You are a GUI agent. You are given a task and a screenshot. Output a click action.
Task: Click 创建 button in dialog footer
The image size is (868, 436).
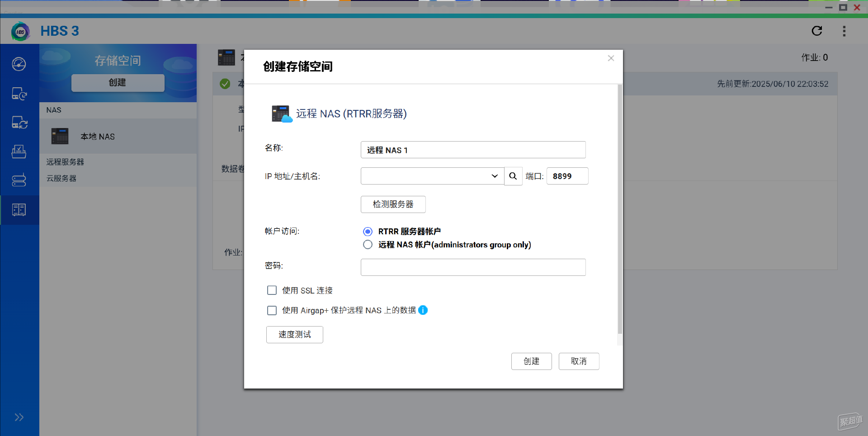point(532,361)
